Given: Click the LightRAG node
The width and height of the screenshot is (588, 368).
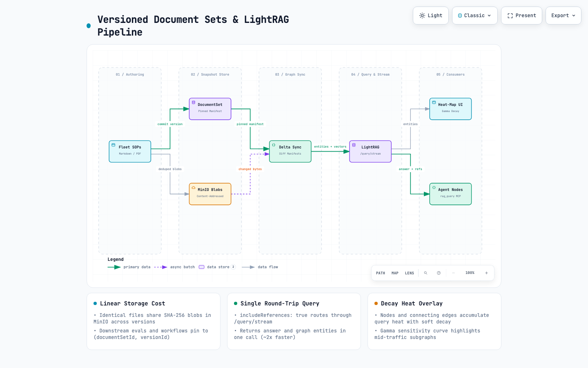Looking at the screenshot, I should 370,151.
